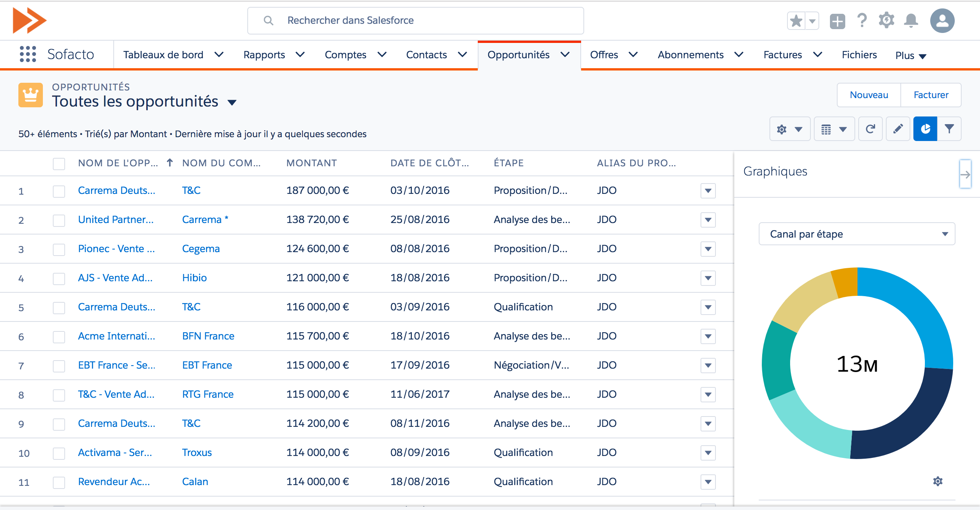
Task: Expand the Comptes tab chevron
Action: pos(382,55)
